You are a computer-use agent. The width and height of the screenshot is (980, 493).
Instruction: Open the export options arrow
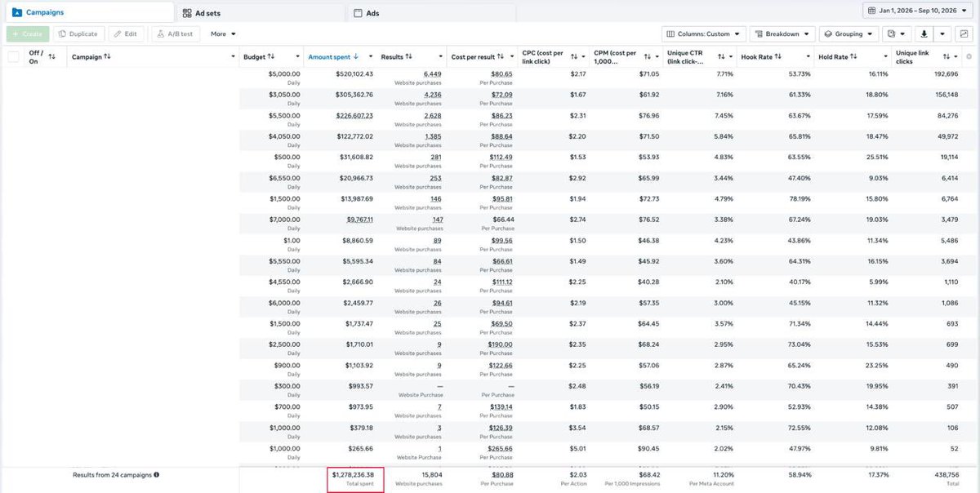(943, 34)
